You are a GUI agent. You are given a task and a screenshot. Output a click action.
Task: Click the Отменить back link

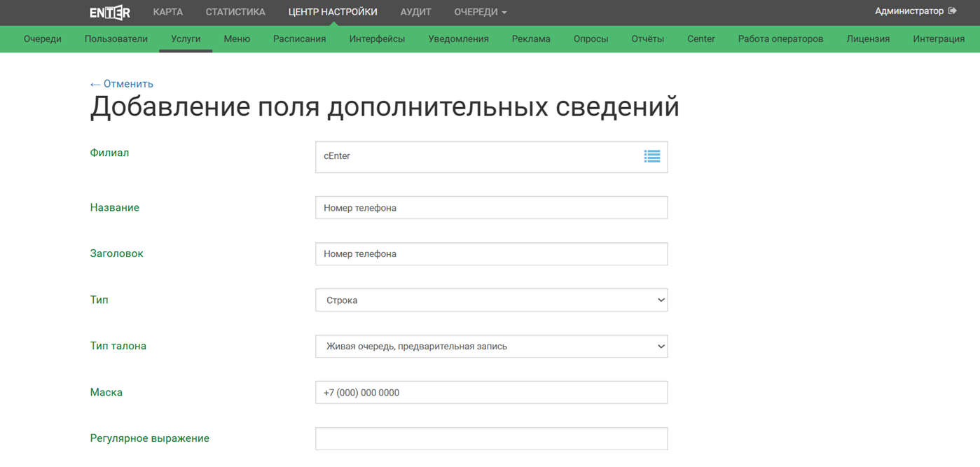pos(121,84)
